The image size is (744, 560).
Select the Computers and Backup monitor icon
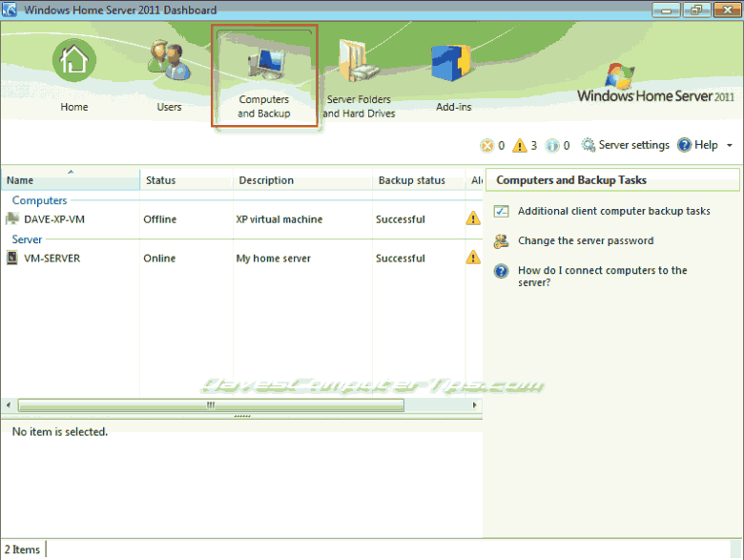point(267,64)
